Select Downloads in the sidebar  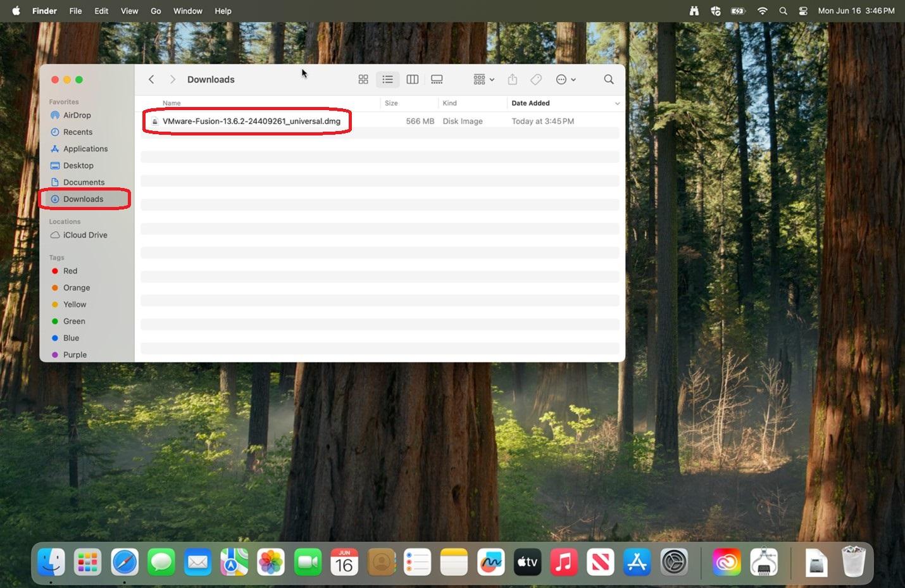[x=86, y=199]
